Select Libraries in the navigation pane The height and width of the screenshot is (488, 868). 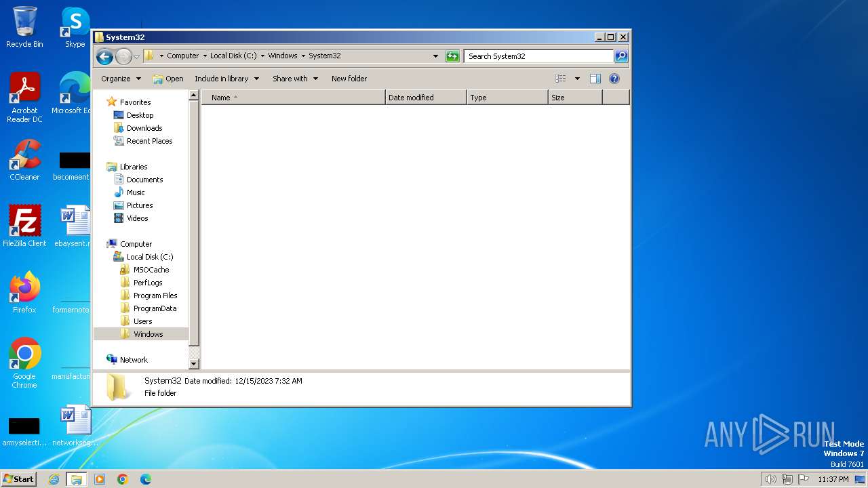(x=134, y=167)
